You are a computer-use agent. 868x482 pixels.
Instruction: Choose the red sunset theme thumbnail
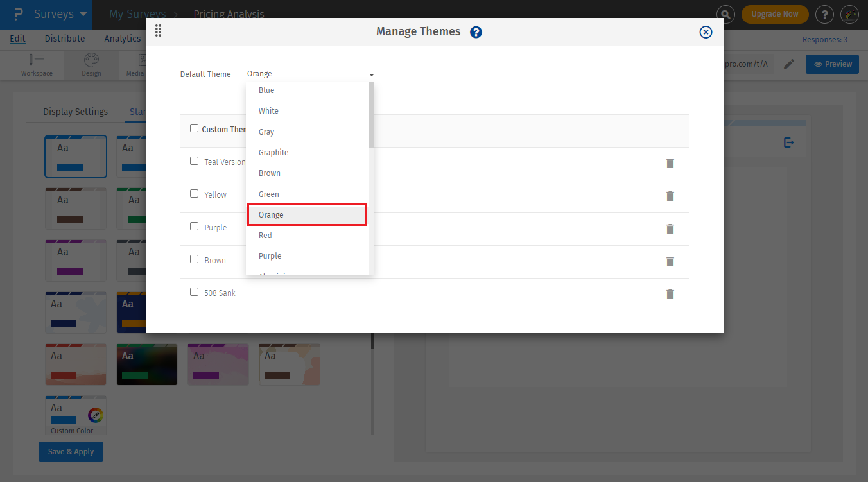pyautogui.click(x=76, y=365)
